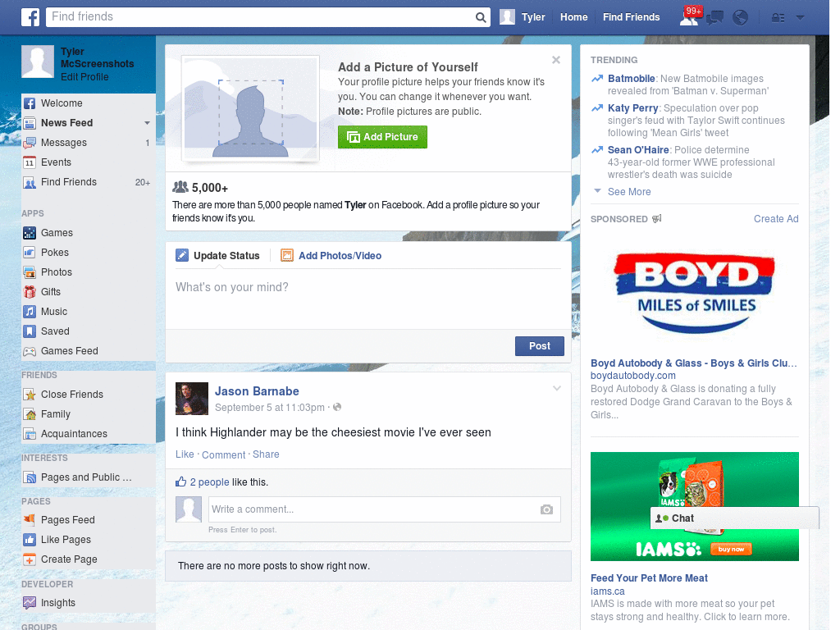This screenshot has height=630, width=840.
Task: Click the IAMS ad image
Action: click(695, 507)
